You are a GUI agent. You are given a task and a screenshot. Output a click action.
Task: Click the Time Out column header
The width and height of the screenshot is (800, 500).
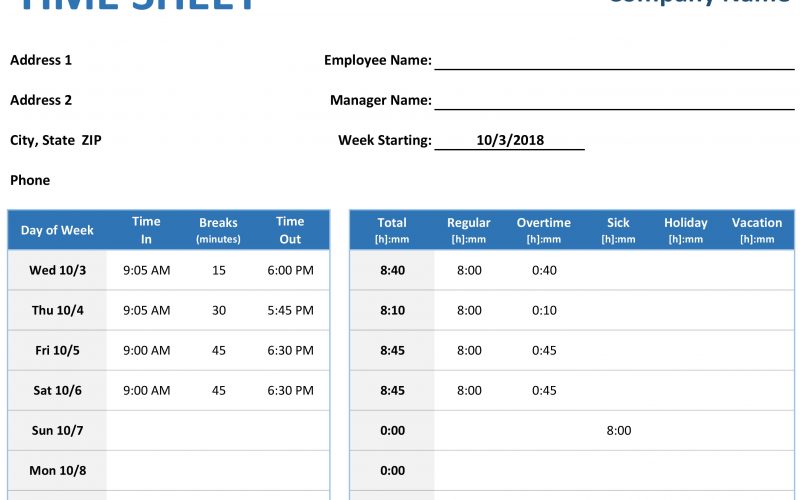[290, 230]
